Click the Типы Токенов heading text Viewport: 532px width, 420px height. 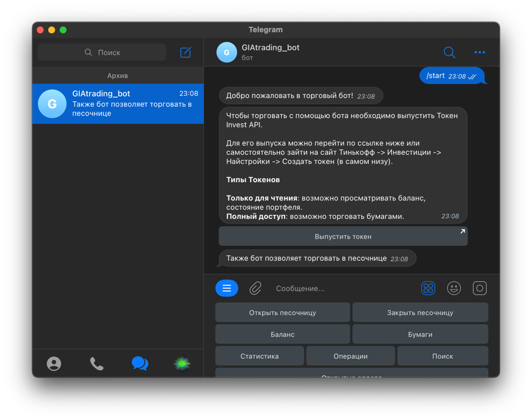253,179
